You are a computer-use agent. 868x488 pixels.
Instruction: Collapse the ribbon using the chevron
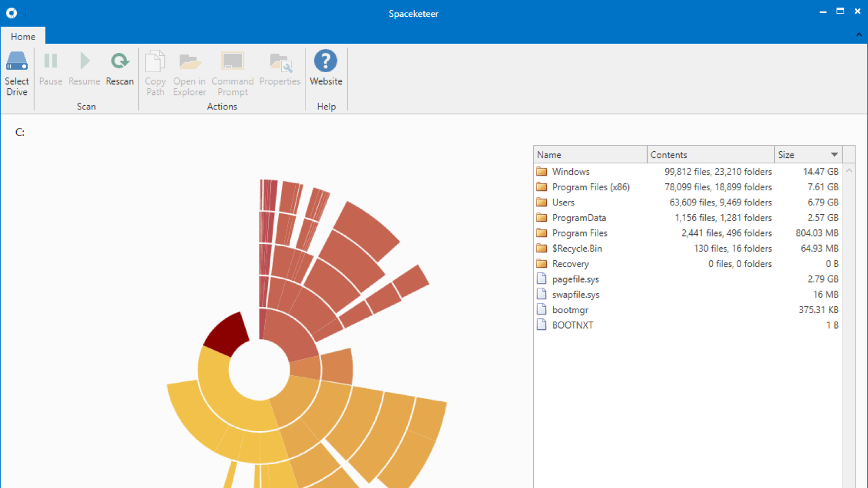coord(859,35)
